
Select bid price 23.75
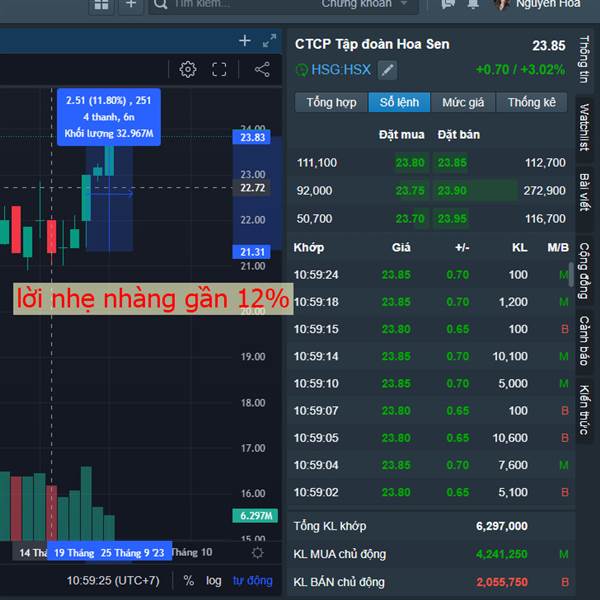[x=410, y=191]
